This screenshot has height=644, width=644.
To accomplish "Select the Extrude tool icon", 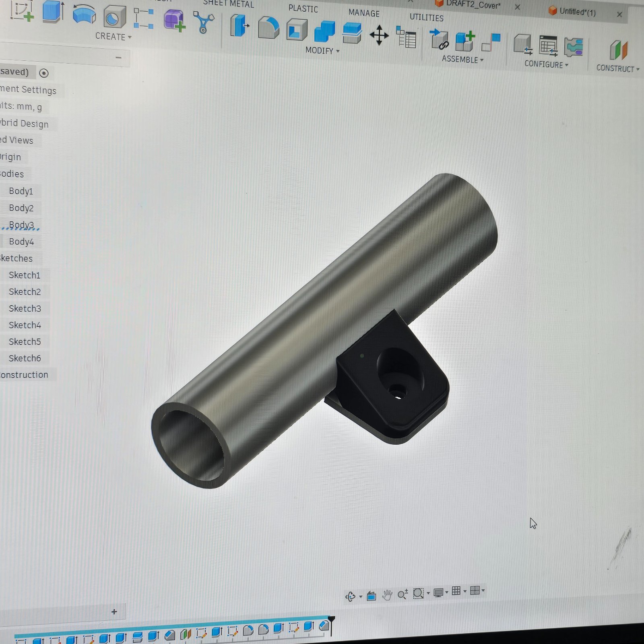I will point(54,11).
